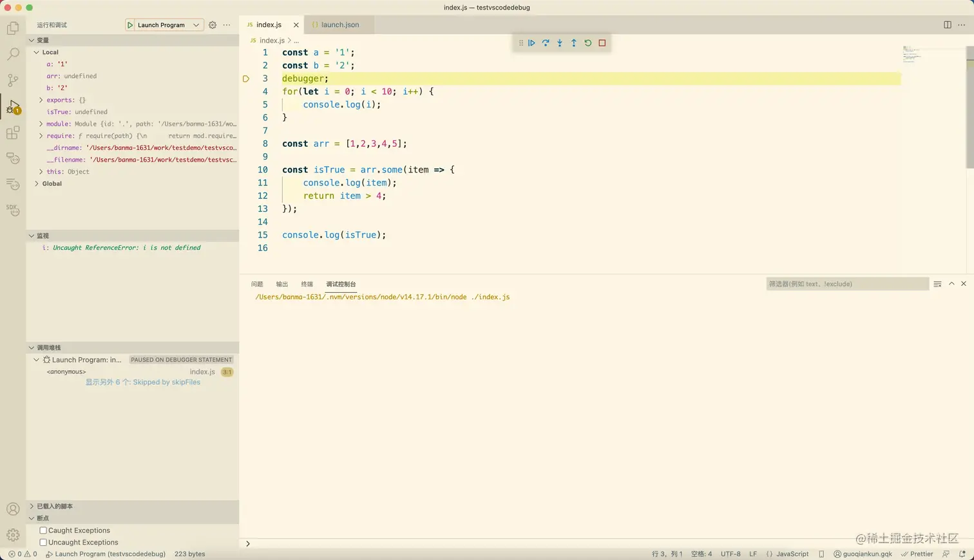Open editor more actions ellipsis
This screenshot has height=560, width=974.
(x=962, y=25)
